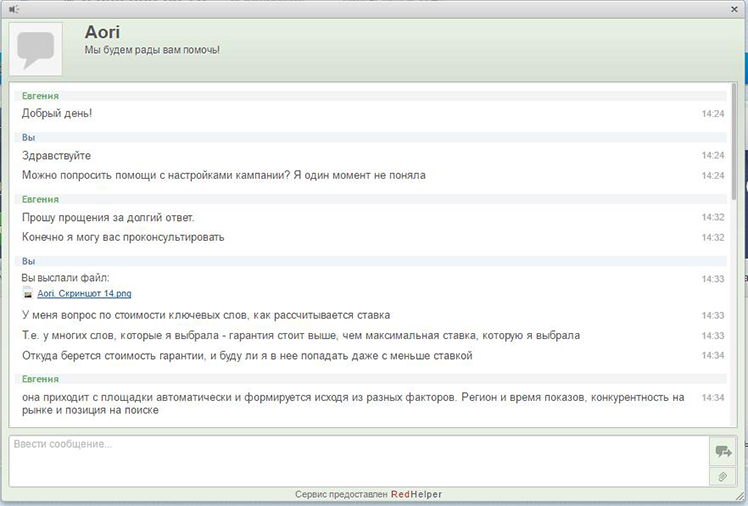The height and width of the screenshot is (506, 748).
Task: Attach a file using the paperclip icon
Action: tap(723, 476)
